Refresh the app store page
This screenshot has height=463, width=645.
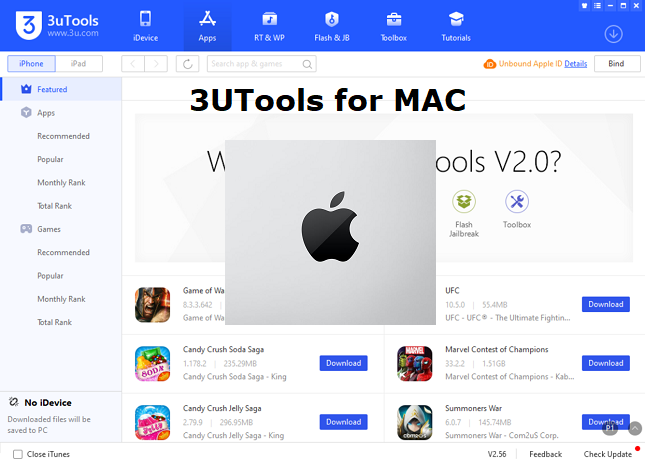pyautogui.click(x=188, y=64)
